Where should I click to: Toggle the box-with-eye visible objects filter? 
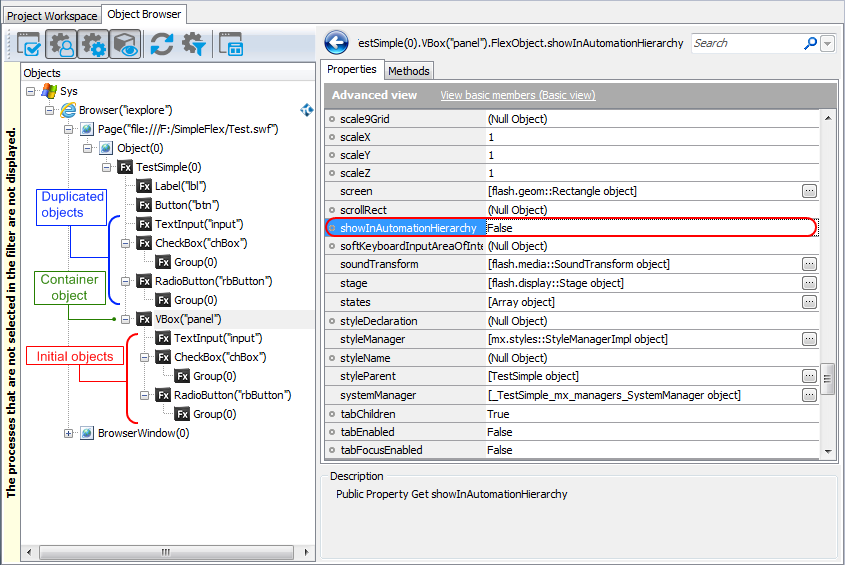[125, 44]
